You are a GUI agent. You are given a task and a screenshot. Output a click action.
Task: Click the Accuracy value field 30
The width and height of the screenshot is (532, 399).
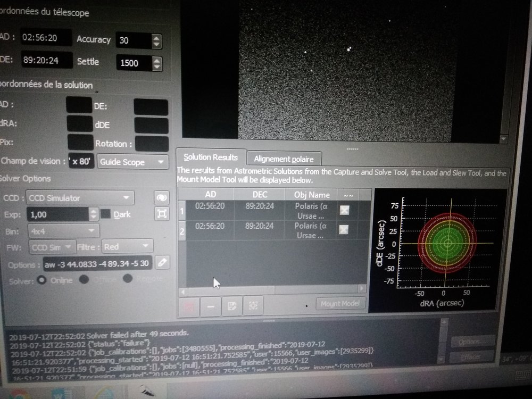pyautogui.click(x=134, y=41)
